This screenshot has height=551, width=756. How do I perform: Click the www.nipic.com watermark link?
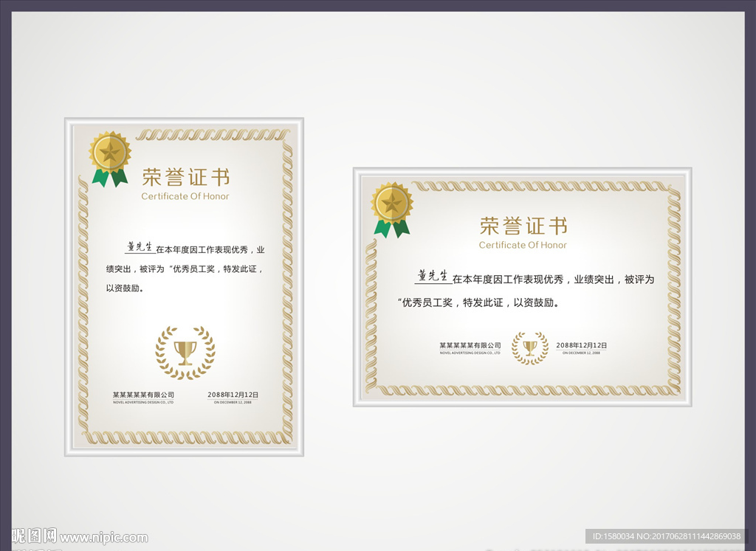tap(103, 538)
